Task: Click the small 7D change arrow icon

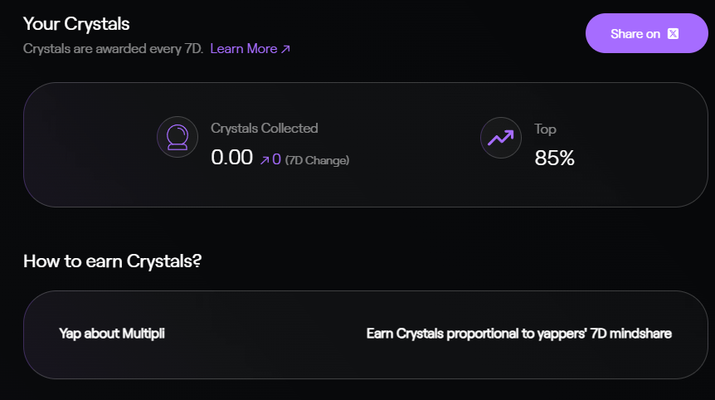Action: point(264,160)
